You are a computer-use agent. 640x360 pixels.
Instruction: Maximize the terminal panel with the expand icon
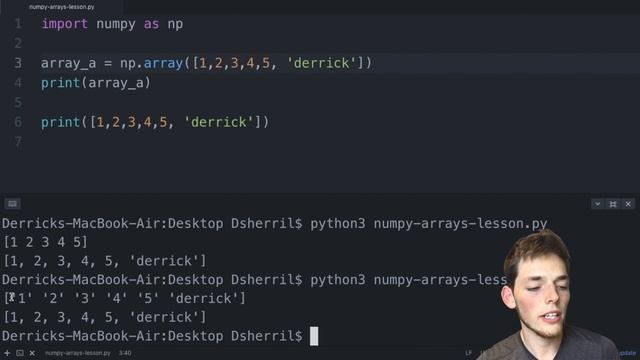[613, 204]
